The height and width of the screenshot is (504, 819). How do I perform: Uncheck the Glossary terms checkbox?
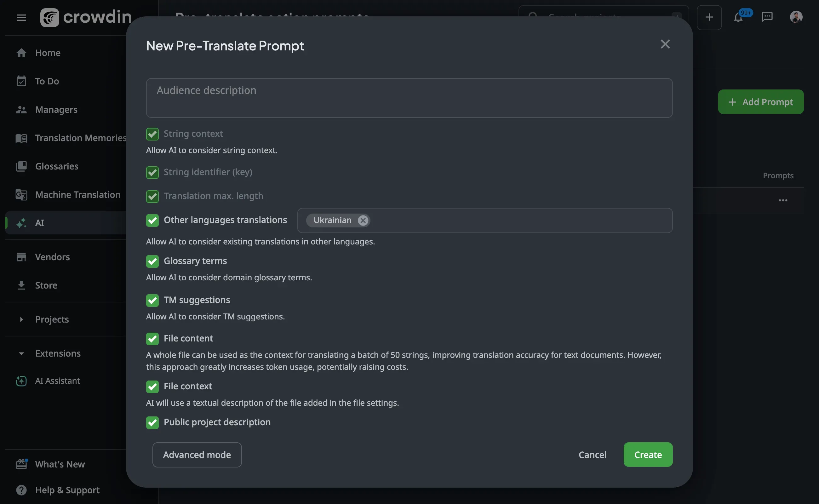click(152, 261)
